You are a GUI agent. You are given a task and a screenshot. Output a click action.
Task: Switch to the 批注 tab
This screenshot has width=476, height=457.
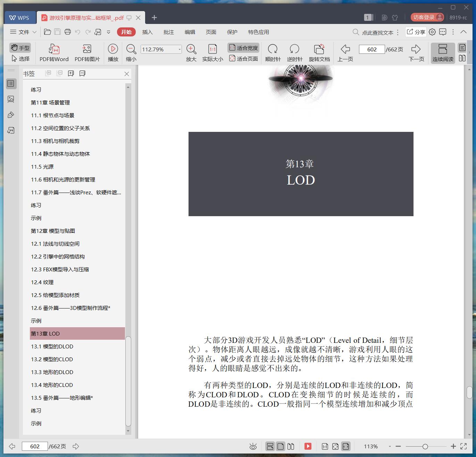click(x=169, y=32)
